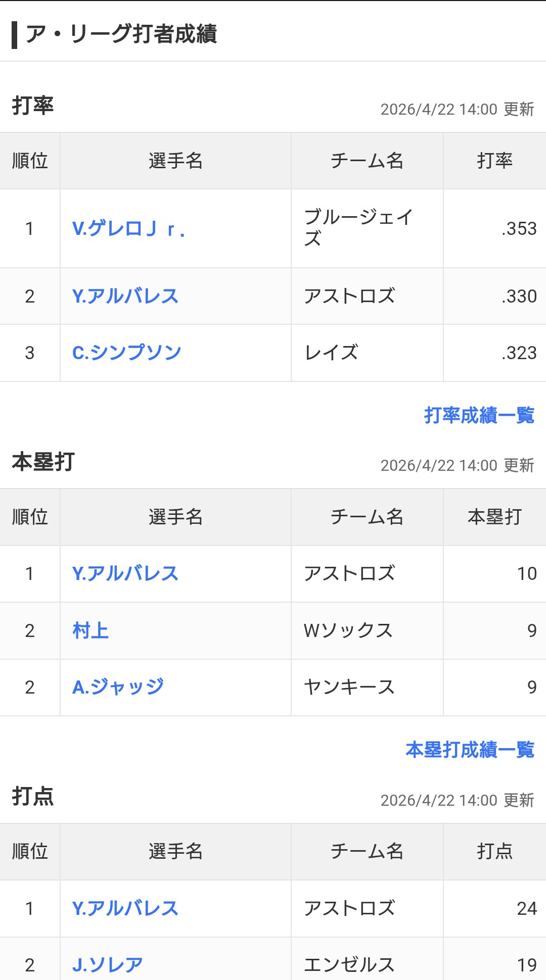Select the 本塁打 section heading

43,462
